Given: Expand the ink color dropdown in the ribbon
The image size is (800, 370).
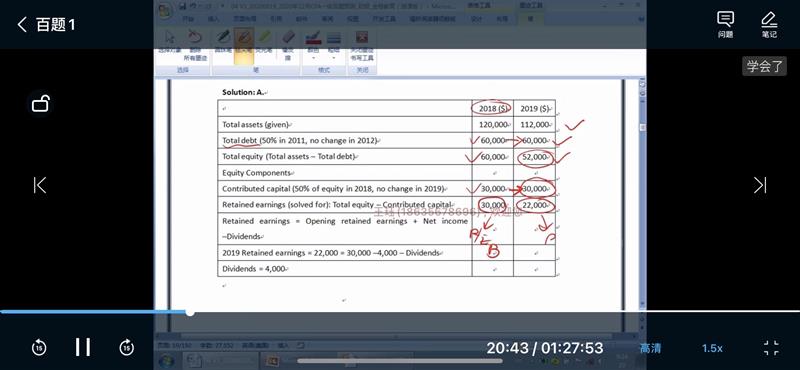Looking at the screenshot, I should pos(313,45).
